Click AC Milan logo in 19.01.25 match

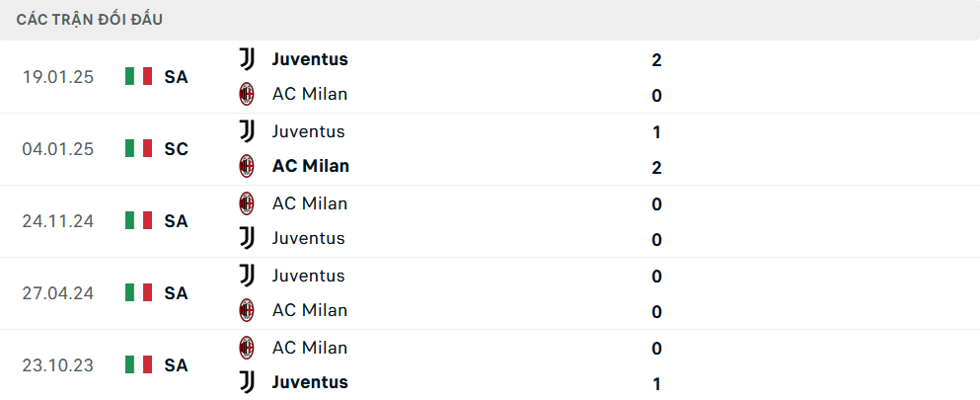coord(247,95)
